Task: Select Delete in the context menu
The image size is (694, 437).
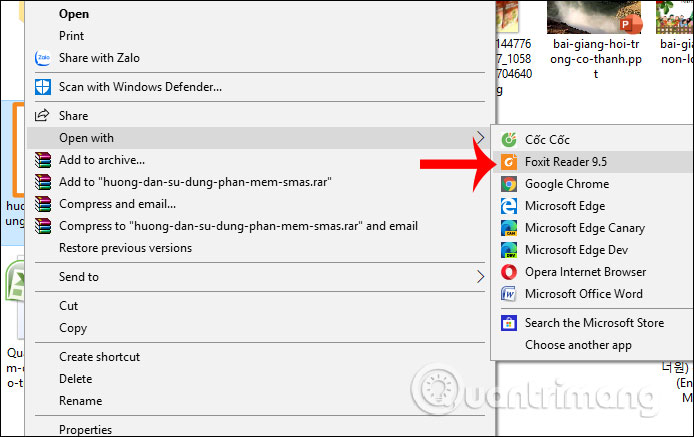Action: 75,379
